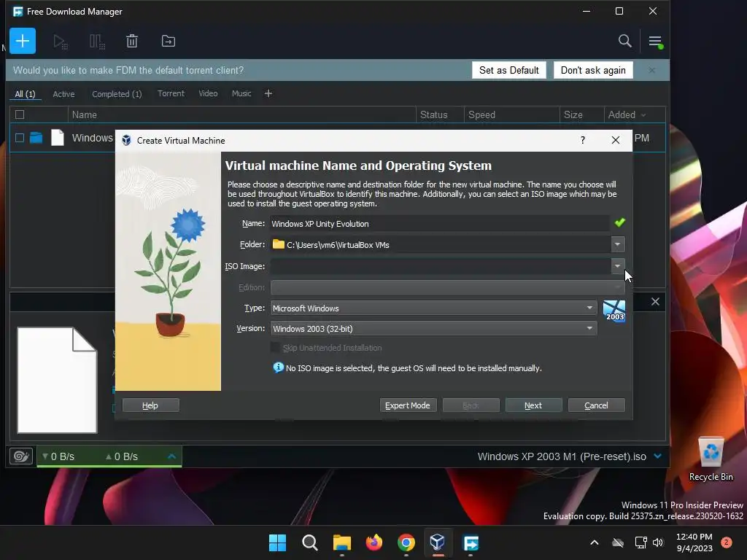Choose Don't ask again on banner

click(x=593, y=70)
